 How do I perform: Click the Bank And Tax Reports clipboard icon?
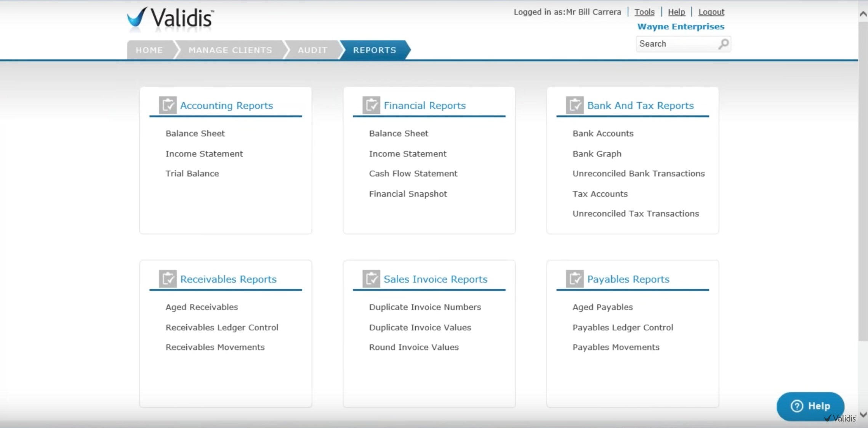pyautogui.click(x=575, y=105)
